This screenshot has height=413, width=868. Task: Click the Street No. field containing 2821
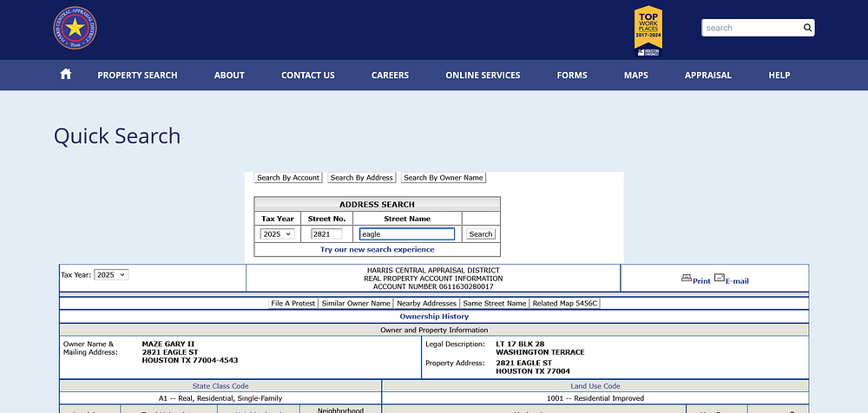coord(326,234)
